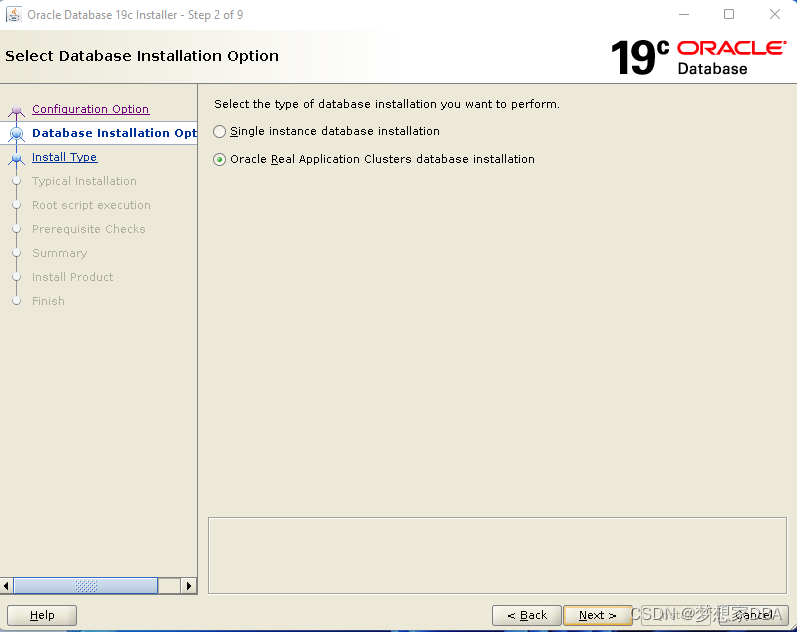Close the installer window
The height and width of the screenshot is (632, 797).
pyautogui.click(x=775, y=14)
